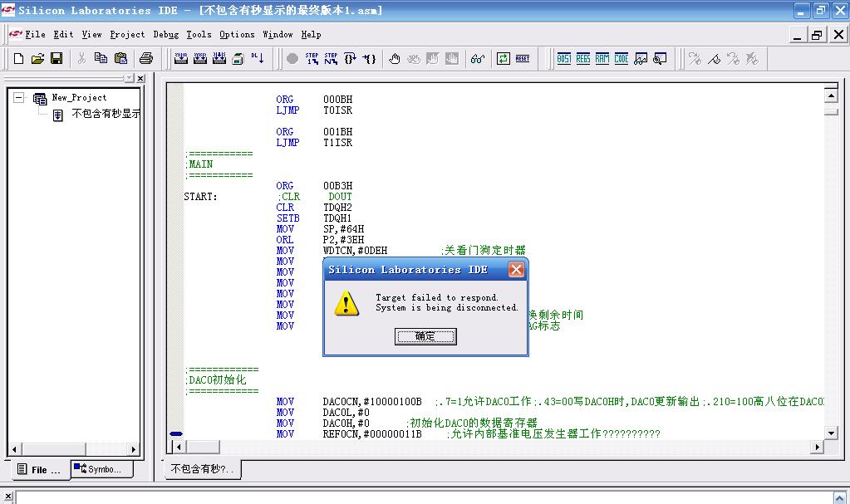Open the 8051 SFR window icon
The image size is (850, 504).
(x=564, y=58)
